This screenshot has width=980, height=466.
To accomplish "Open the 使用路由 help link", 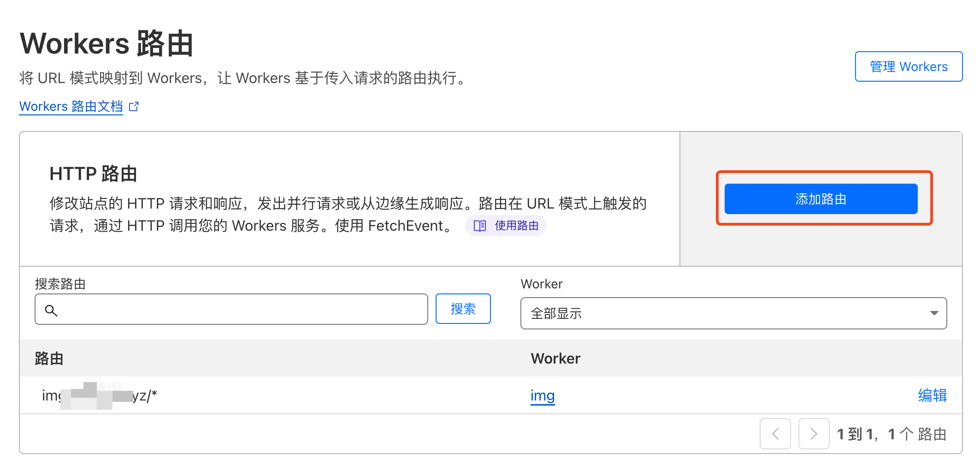I will [x=516, y=226].
